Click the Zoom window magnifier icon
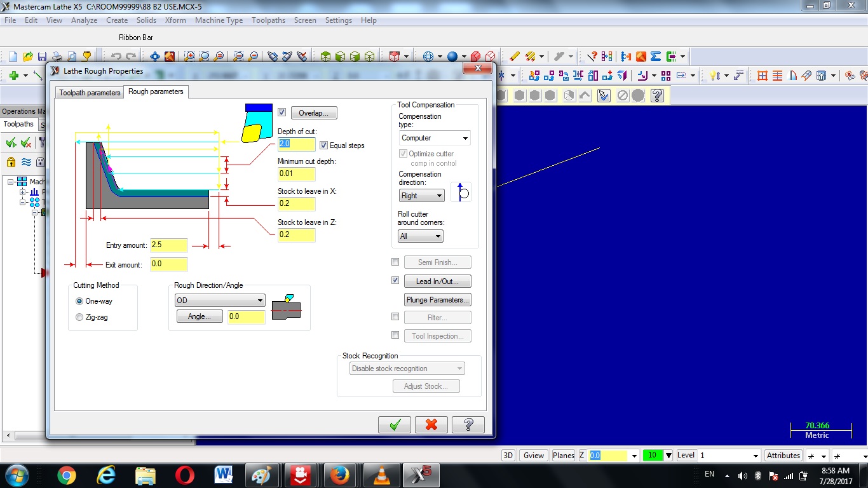868x488 pixels. tap(189, 57)
